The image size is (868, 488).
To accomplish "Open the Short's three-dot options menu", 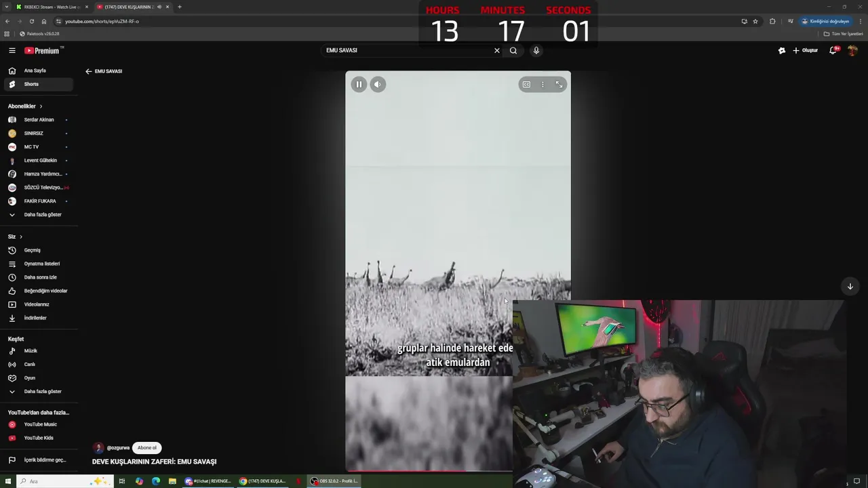I will [542, 84].
